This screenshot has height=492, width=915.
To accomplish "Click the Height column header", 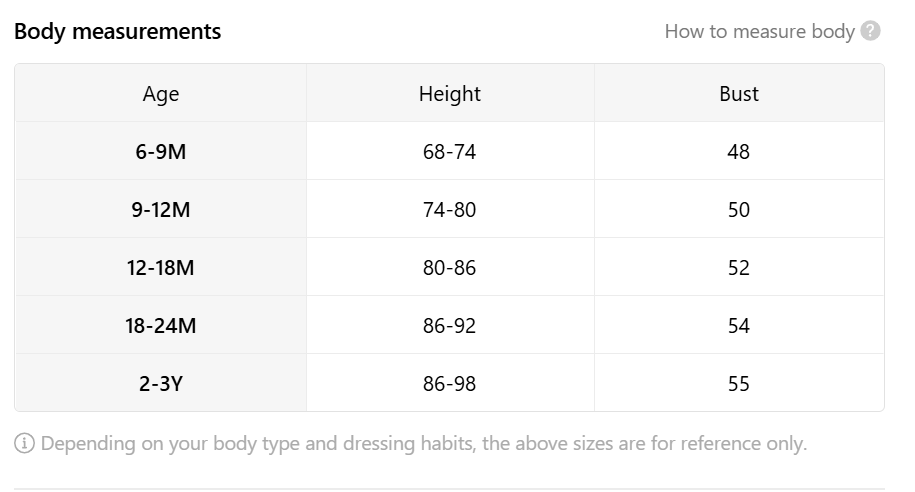I will click(x=450, y=93).
